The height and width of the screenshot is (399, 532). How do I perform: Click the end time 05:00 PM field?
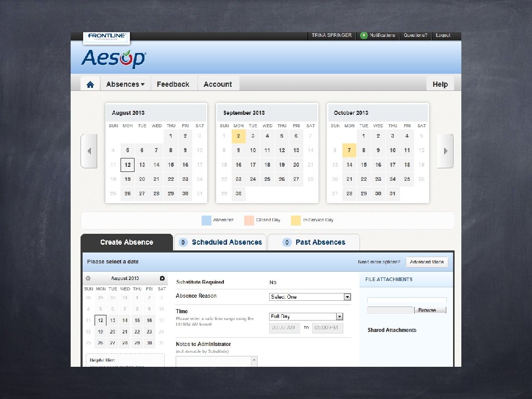(x=327, y=328)
